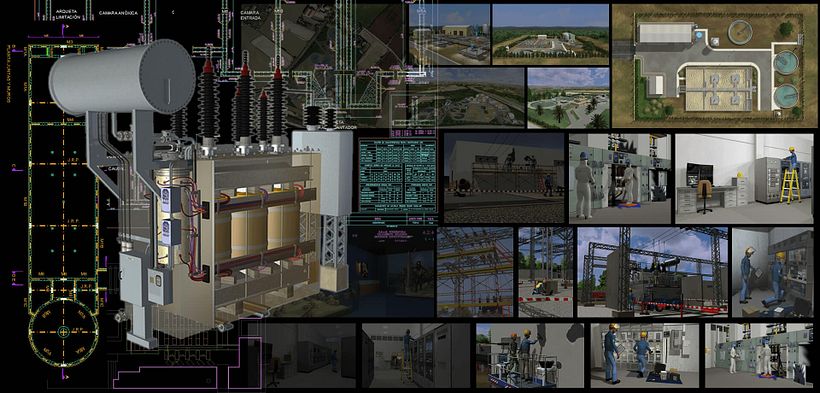Open the fenced plant aerial render

point(551,35)
